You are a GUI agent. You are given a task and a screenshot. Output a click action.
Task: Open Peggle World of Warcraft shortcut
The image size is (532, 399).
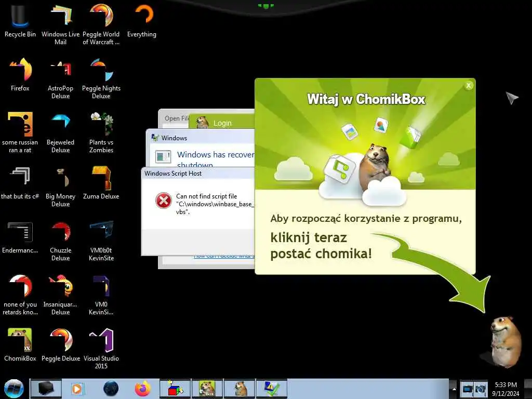(101, 24)
